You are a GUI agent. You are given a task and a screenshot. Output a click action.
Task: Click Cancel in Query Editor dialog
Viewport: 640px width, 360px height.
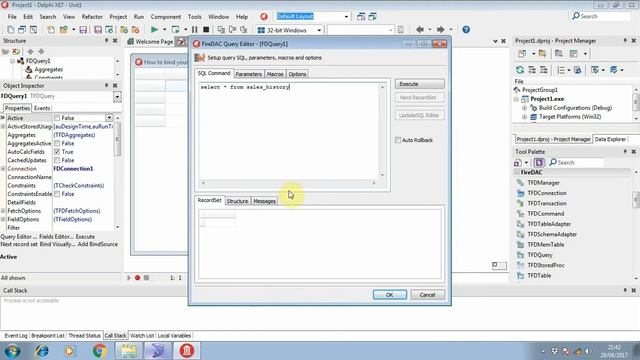click(x=427, y=295)
